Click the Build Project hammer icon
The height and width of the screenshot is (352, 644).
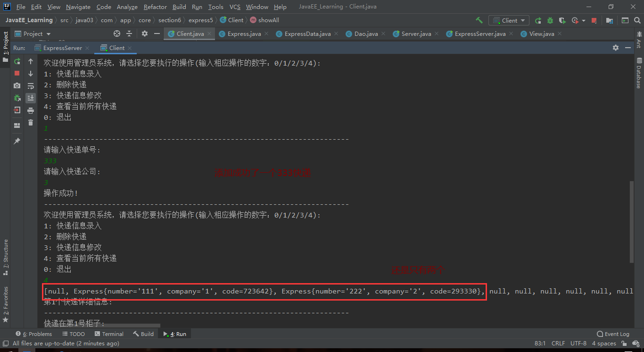[479, 20]
